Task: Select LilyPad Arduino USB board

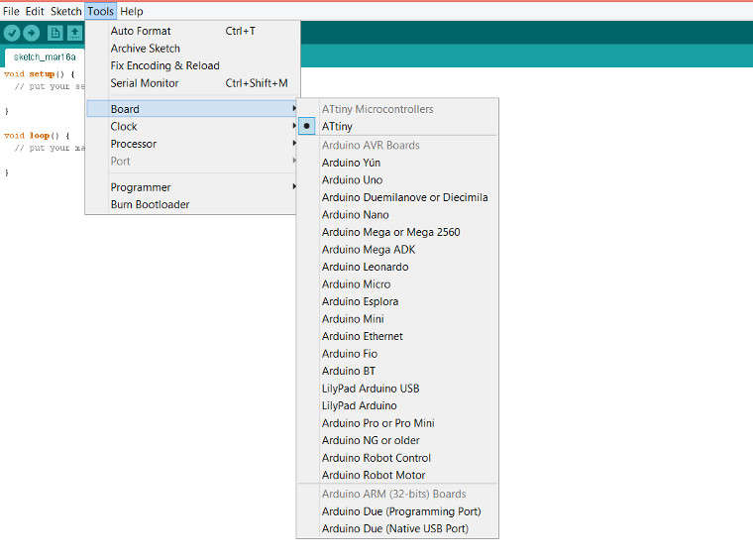Action: (x=397, y=389)
